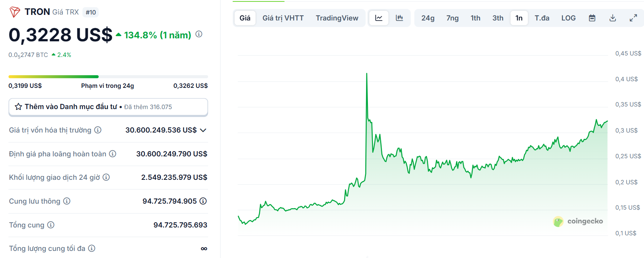Select the Giá trị VHTT tab
This screenshot has height=258, width=644.
pos(283,18)
